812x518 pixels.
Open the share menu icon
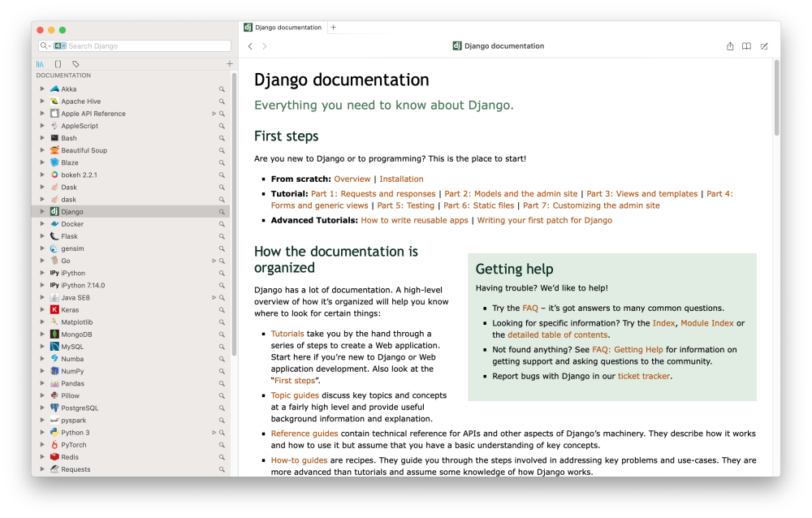pyautogui.click(x=730, y=46)
